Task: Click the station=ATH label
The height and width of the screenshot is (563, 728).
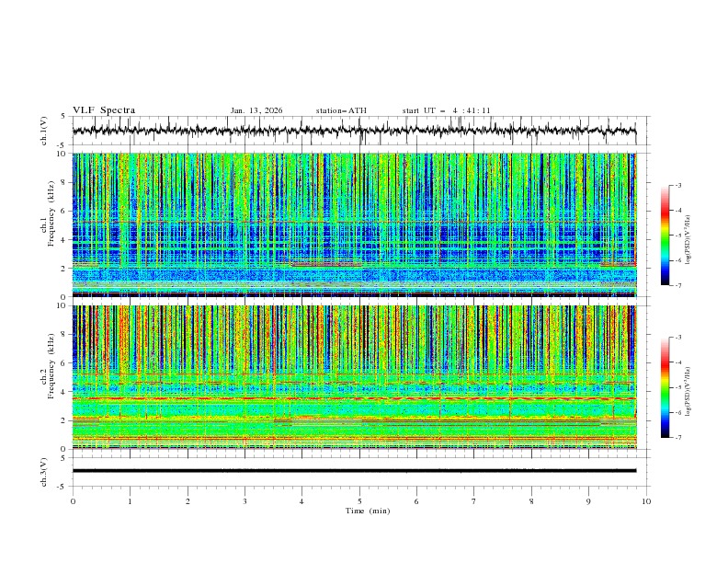Action: [x=341, y=110]
